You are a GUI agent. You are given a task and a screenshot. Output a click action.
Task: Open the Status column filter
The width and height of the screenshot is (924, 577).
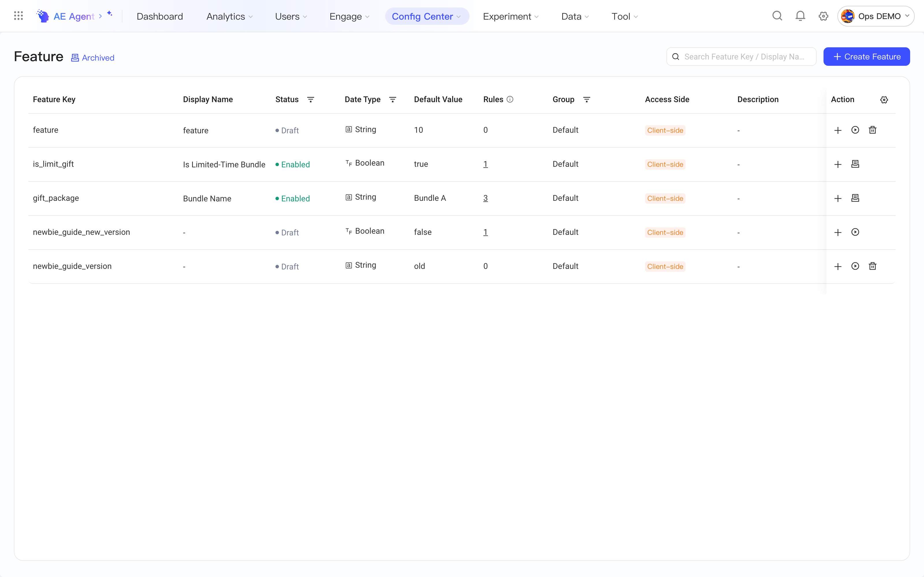point(310,100)
